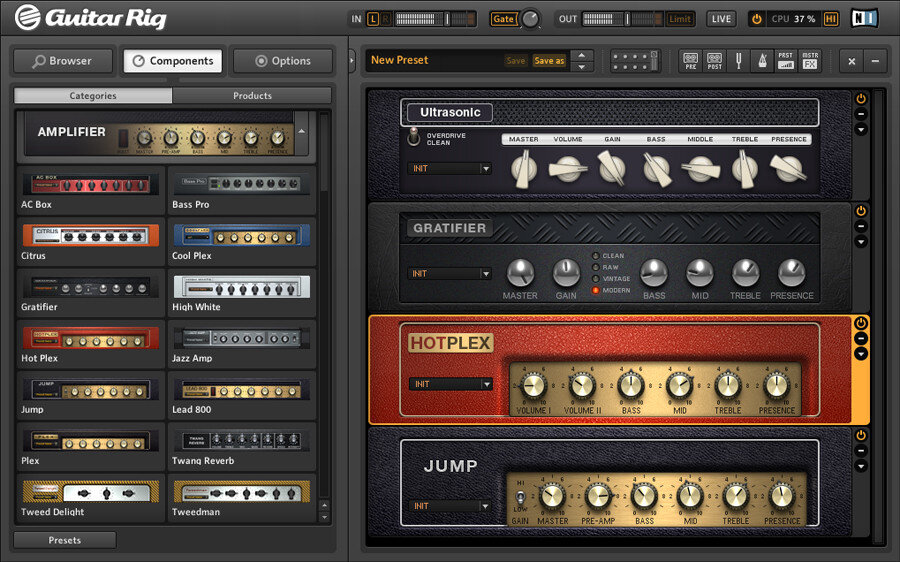Step to the next preset arrow
Image resolution: width=900 pixels, height=562 pixels.
pos(581,67)
